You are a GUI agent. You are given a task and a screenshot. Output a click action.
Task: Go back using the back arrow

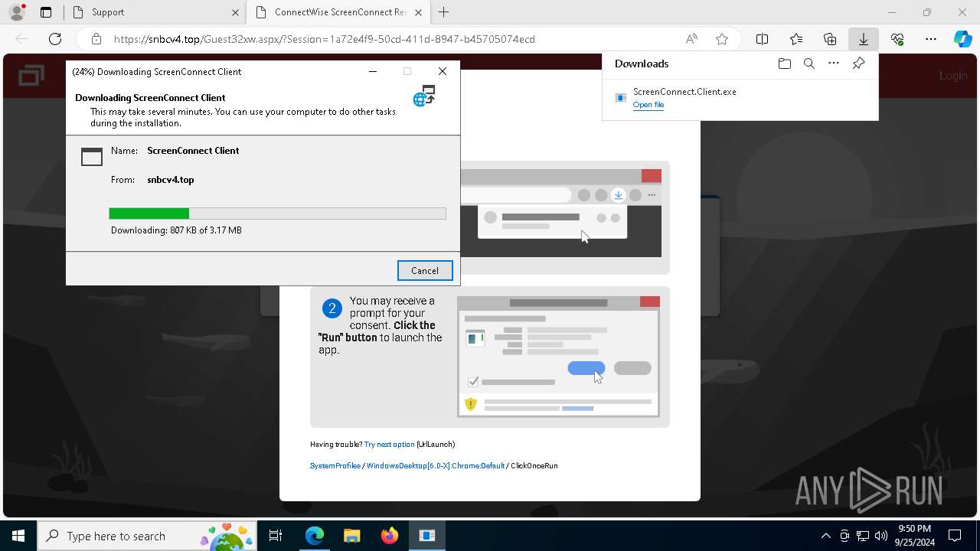pyautogui.click(x=21, y=39)
